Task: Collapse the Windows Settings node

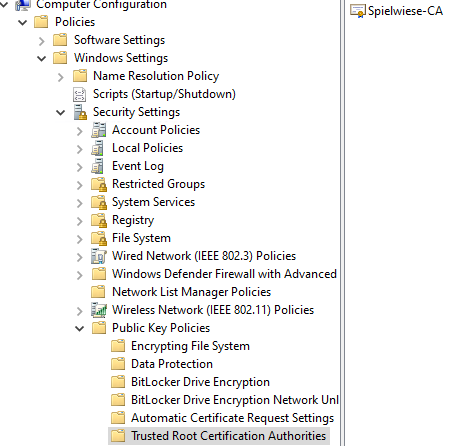Action: click(x=42, y=59)
